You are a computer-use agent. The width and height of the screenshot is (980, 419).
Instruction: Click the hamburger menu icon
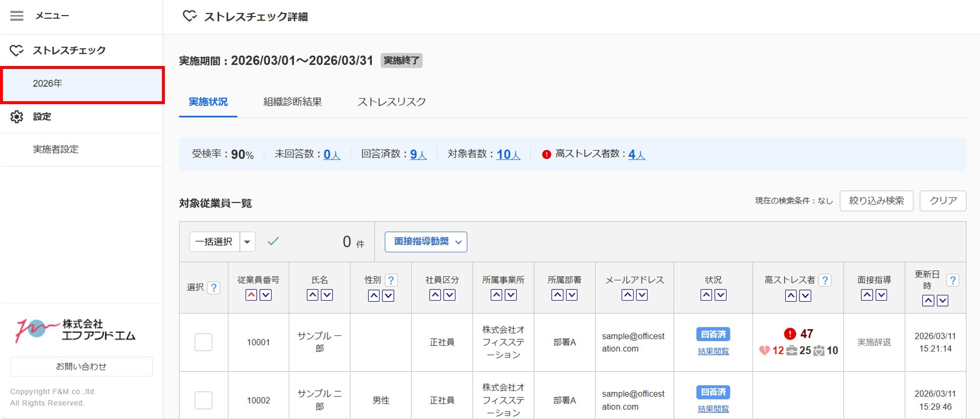17,16
